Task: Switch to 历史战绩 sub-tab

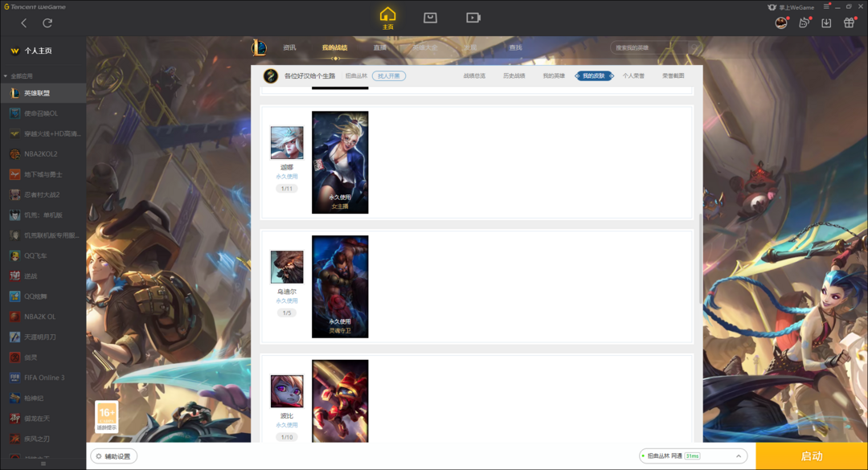Action: [514, 76]
